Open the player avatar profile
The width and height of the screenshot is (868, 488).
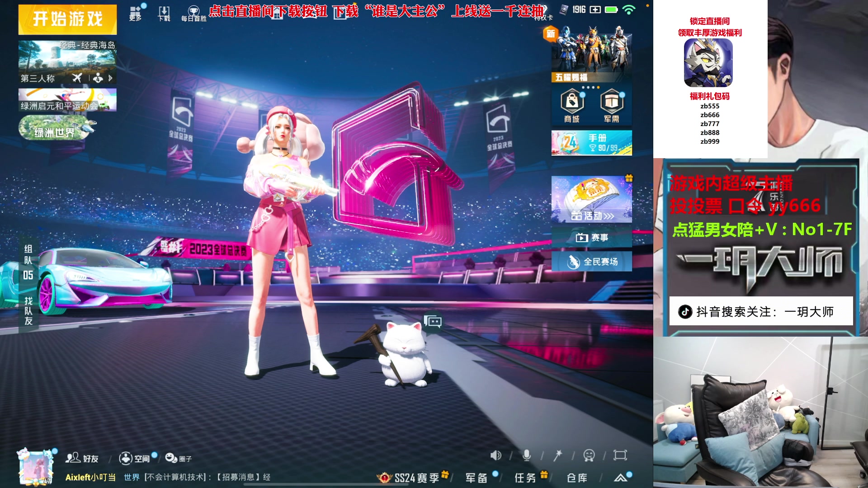35,467
